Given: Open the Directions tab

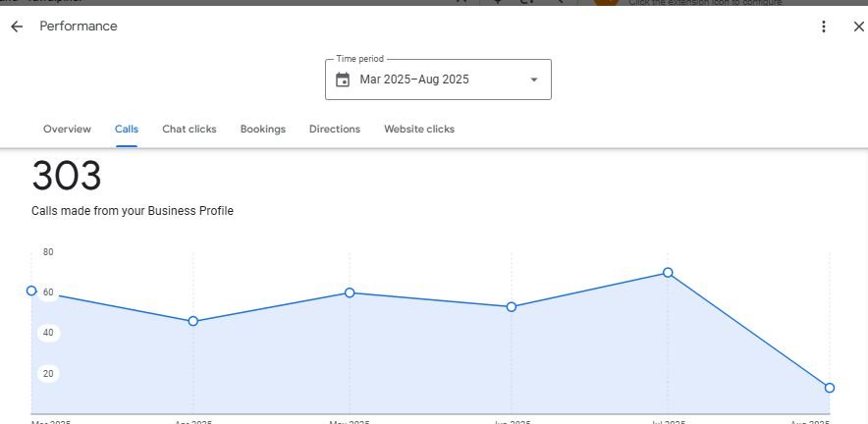Looking at the screenshot, I should 335,129.
